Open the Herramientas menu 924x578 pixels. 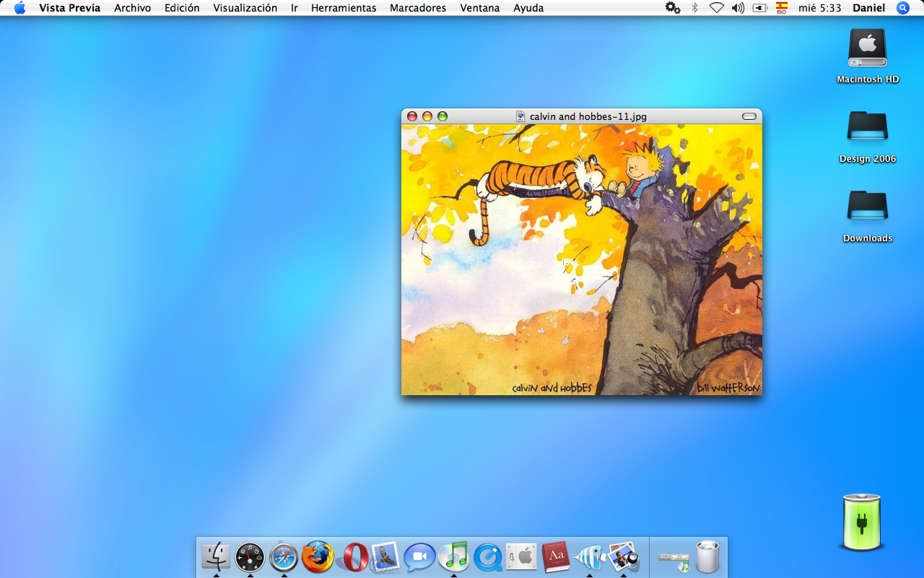344,8
